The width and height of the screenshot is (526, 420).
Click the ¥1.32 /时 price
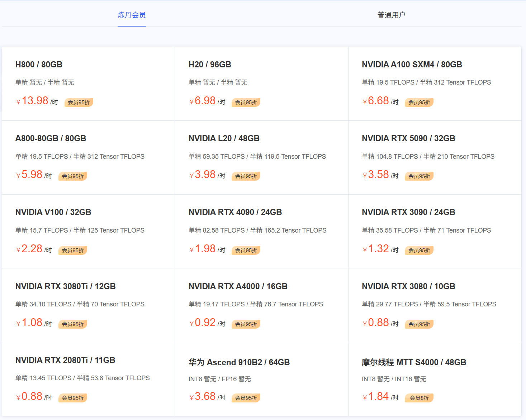click(x=380, y=249)
